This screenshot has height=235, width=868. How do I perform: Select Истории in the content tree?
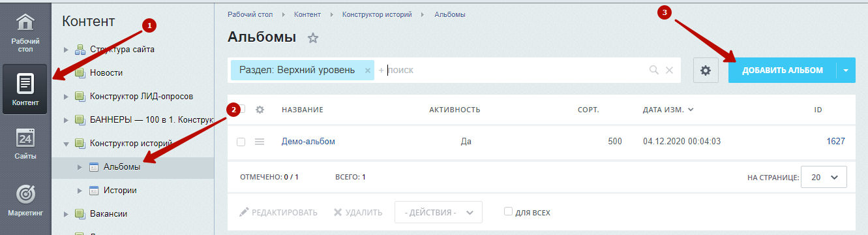point(120,190)
